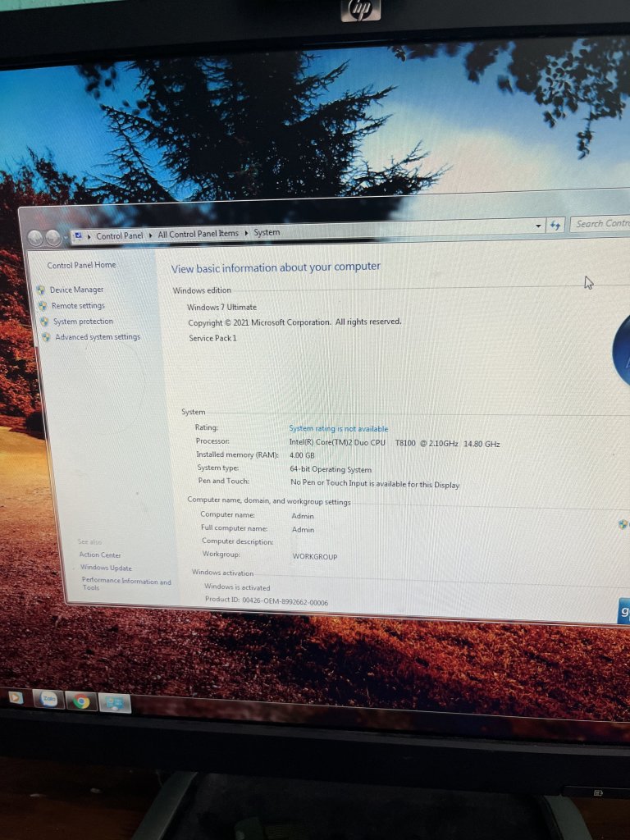The height and width of the screenshot is (840, 630).
Task: Click the installed memory value 4.00 GB
Action: (x=302, y=455)
